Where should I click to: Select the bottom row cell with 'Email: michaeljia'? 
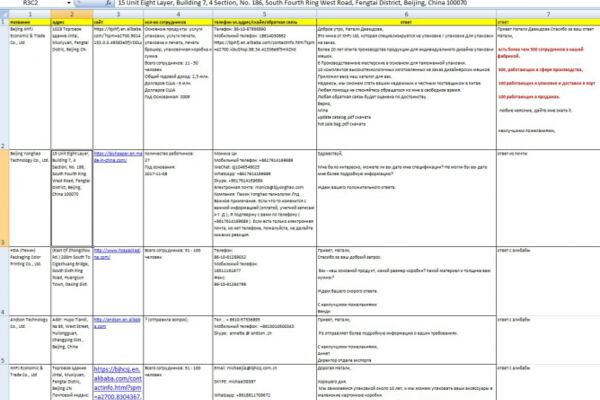point(264,382)
